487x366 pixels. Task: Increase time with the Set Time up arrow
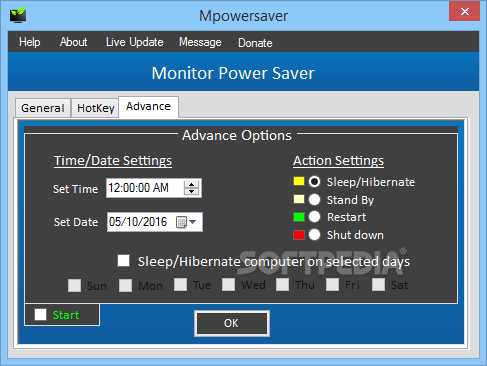click(191, 184)
